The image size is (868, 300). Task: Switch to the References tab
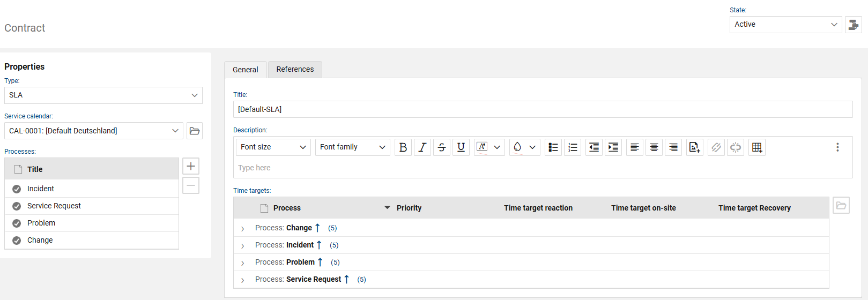[x=295, y=69]
